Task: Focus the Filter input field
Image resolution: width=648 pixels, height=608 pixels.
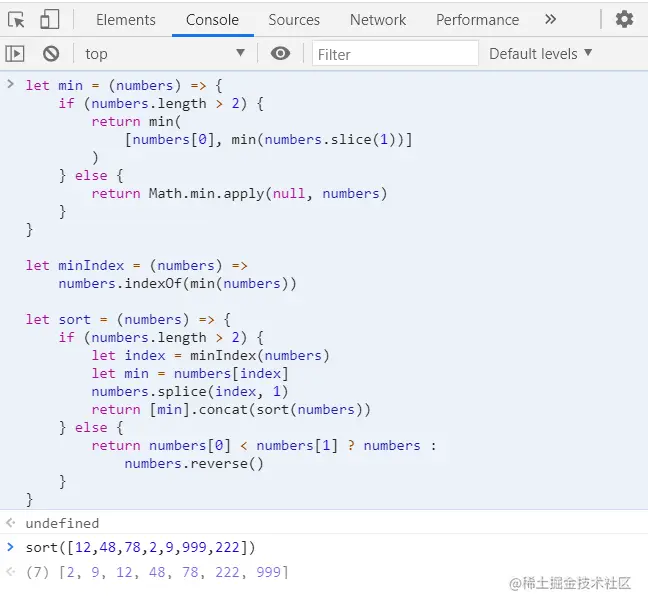Action: pyautogui.click(x=395, y=54)
